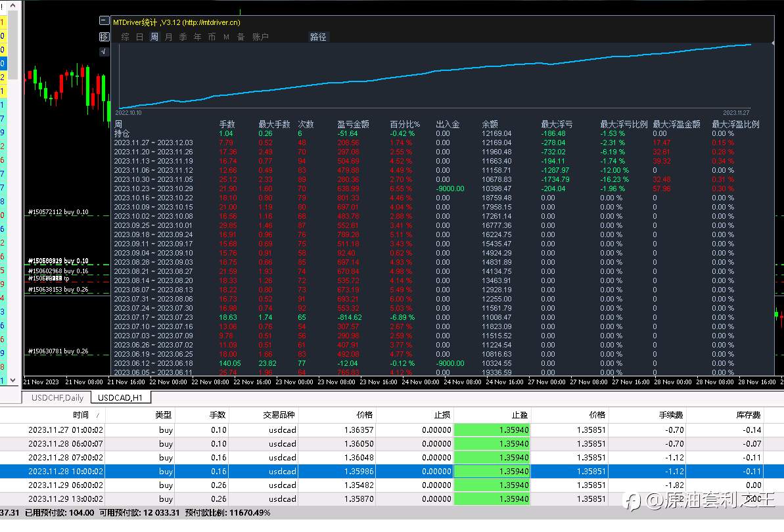Toggle the small checkmark chart icon
The height and width of the screenshot is (532, 784).
click(104, 51)
